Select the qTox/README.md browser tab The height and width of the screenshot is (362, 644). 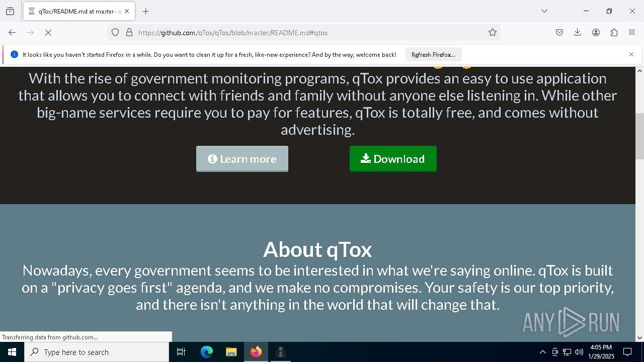tap(78, 11)
